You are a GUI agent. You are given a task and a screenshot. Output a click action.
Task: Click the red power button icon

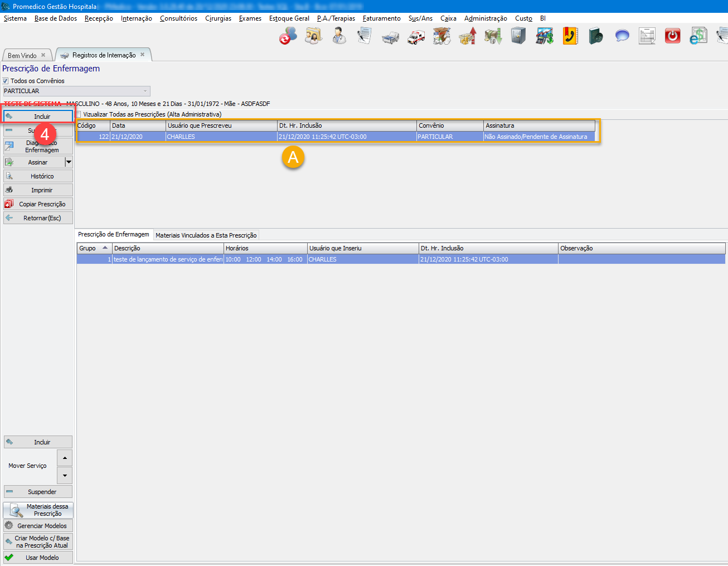(x=673, y=37)
